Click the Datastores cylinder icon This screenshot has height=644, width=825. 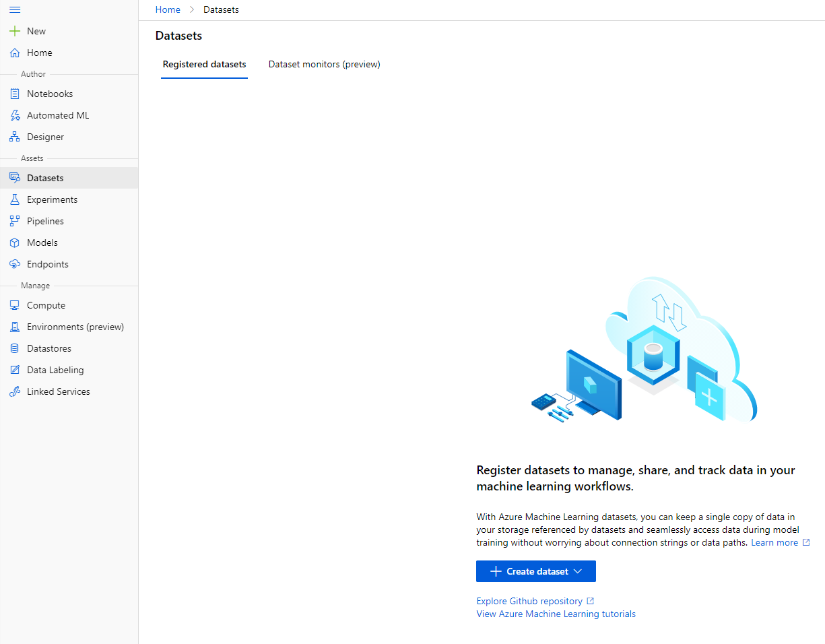(x=15, y=348)
